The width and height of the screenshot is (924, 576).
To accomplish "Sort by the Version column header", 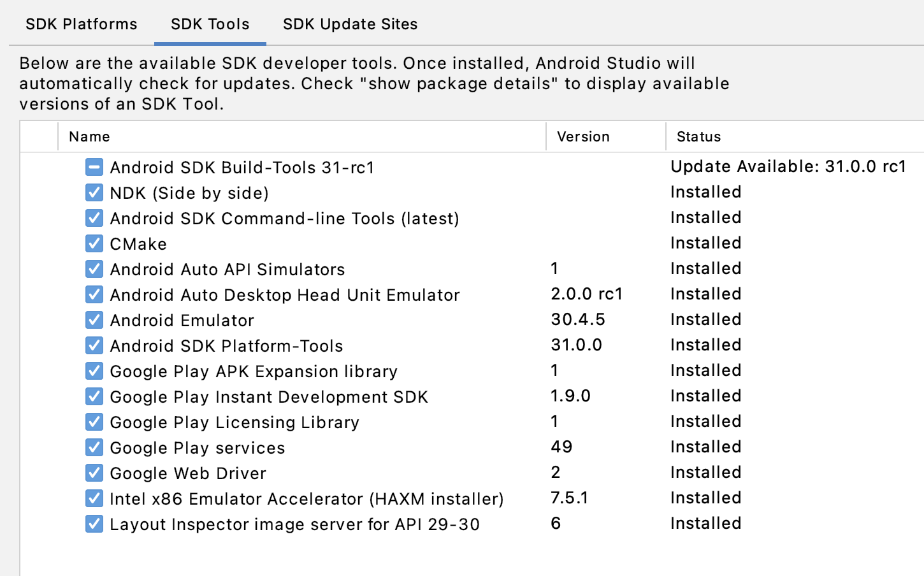I will click(x=606, y=136).
